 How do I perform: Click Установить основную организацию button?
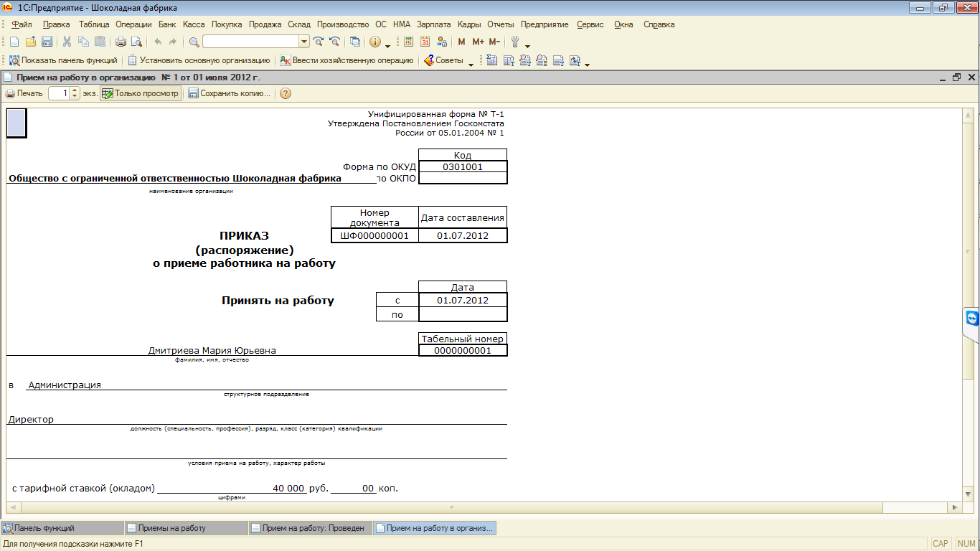click(199, 60)
